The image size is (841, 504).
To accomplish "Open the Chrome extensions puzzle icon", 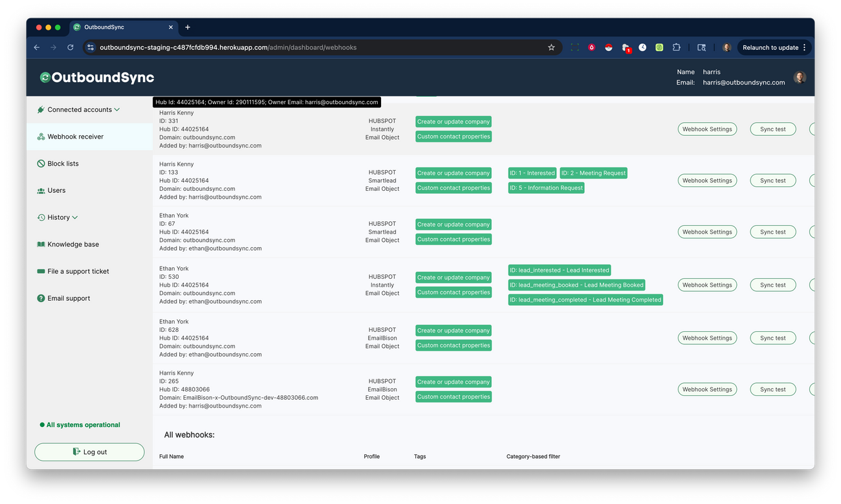I will tap(677, 47).
